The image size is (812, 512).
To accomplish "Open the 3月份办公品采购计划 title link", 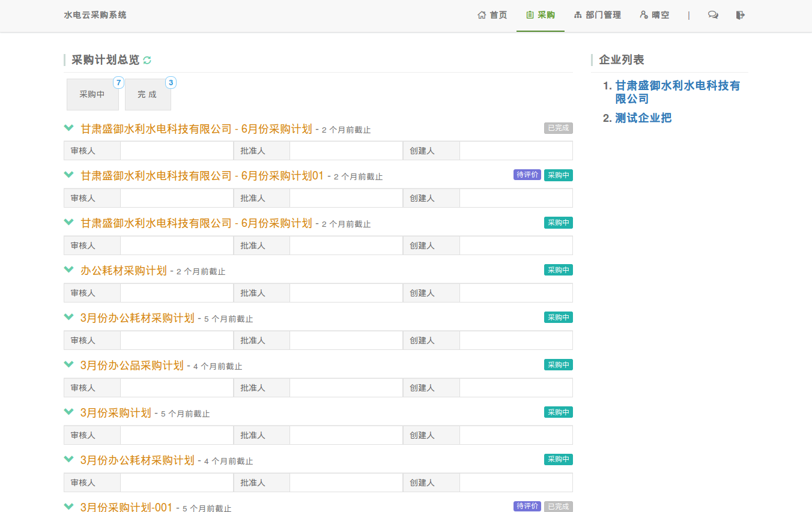I will [132, 366].
